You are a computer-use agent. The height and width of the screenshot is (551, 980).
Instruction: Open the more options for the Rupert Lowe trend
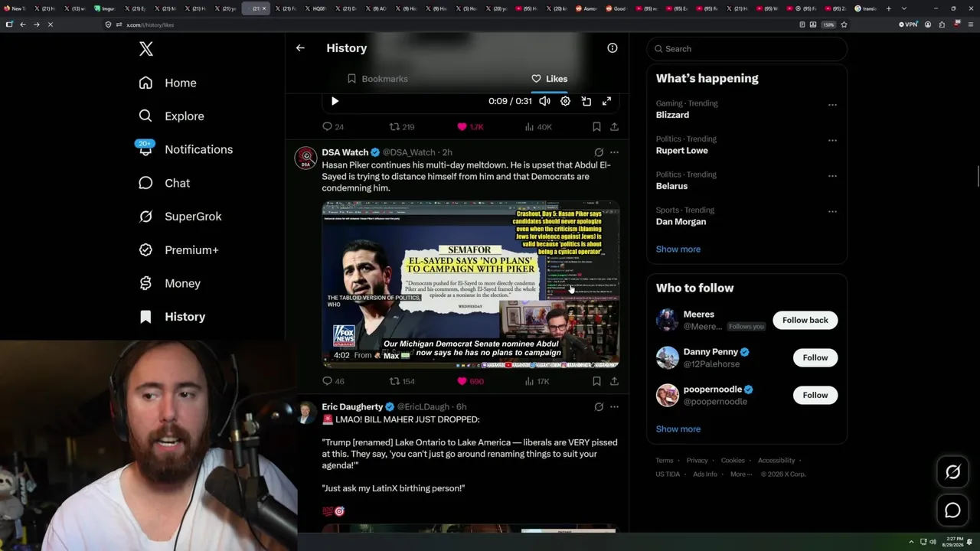[x=832, y=141]
